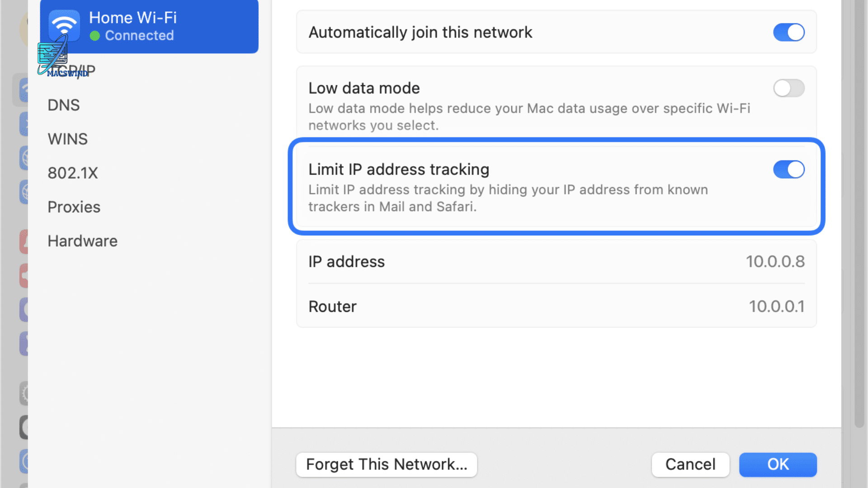The height and width of the screenshot is (488, 868).
Task: Open the DNS tab
Action: [64, 105]
